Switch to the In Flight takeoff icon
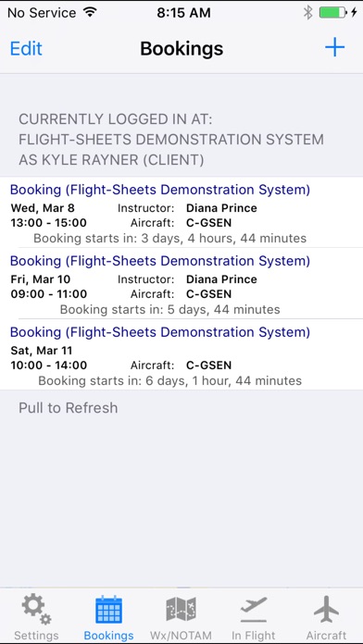The height and width of the screenshot is (644, 363). tap(253, 610)
